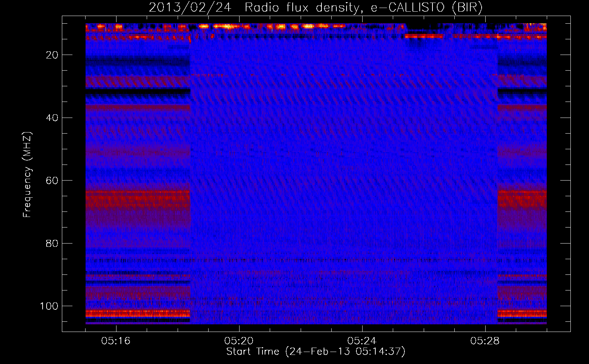Click the '05:28' time tick label
Image resolution: width=589 pixels, height=364 pixels.
[x=485, y=341]
